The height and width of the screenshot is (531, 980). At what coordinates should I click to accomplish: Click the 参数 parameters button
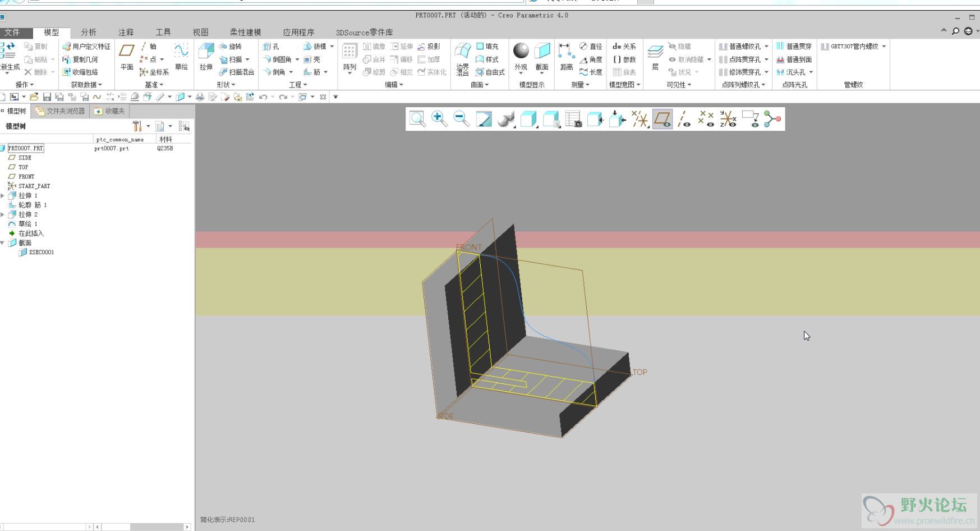coord(624,59)
